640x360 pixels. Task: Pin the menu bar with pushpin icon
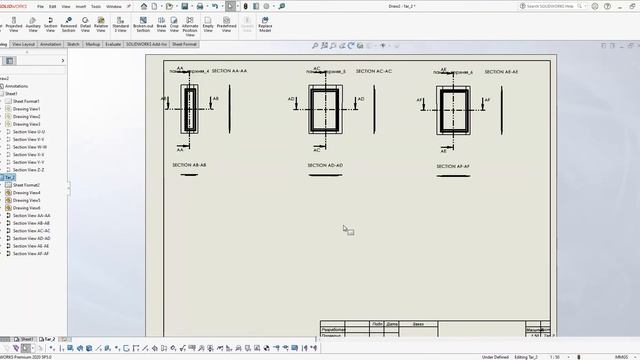tap(129, 6)
